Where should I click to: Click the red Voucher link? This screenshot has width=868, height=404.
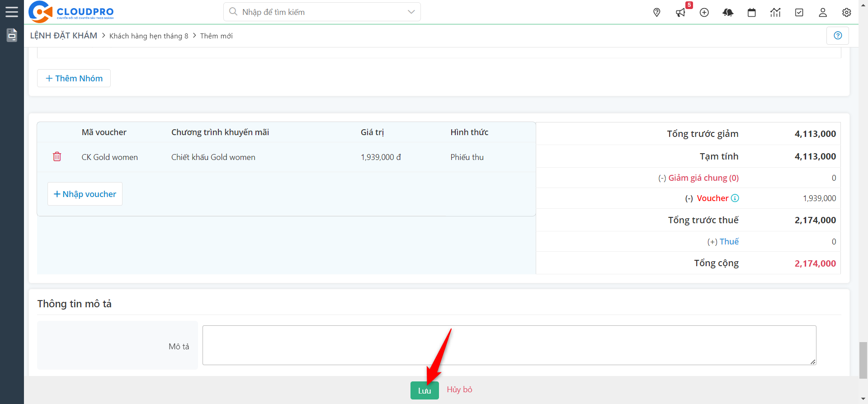(712, 198)
